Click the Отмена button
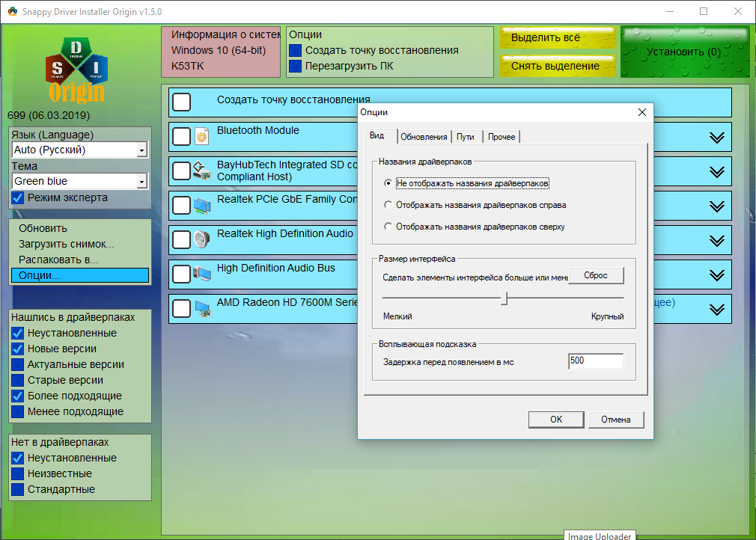 point(616,420)
